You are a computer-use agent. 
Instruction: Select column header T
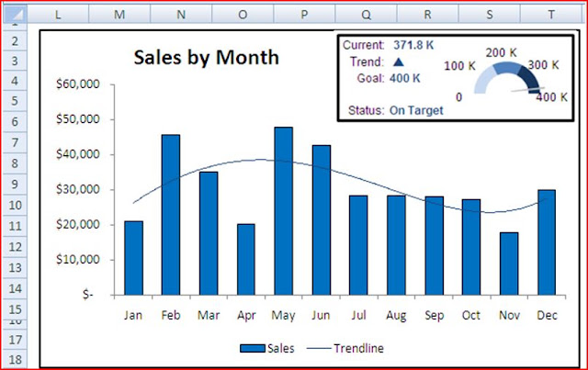click(x=551, y=15)
